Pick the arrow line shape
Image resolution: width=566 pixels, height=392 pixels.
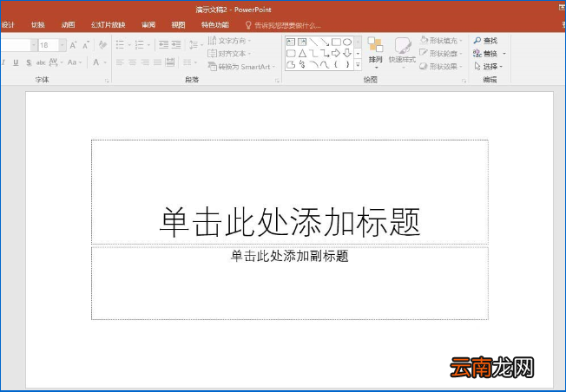(x=325, y=42)
